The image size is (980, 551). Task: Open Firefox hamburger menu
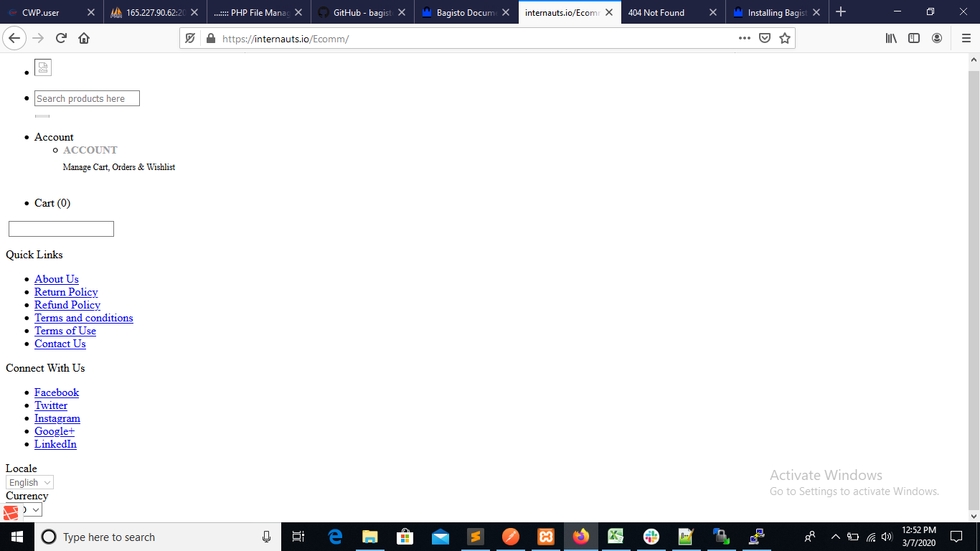point(966,38)
